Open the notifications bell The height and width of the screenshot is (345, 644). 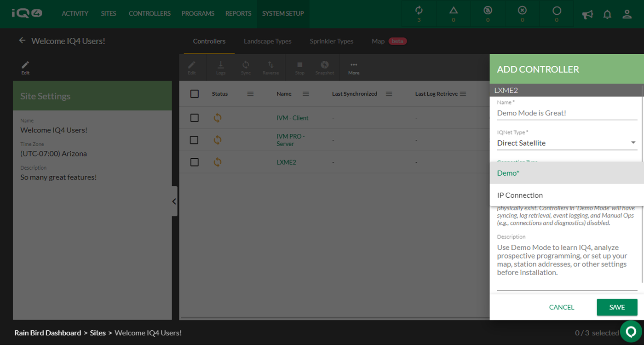(607, 14)
